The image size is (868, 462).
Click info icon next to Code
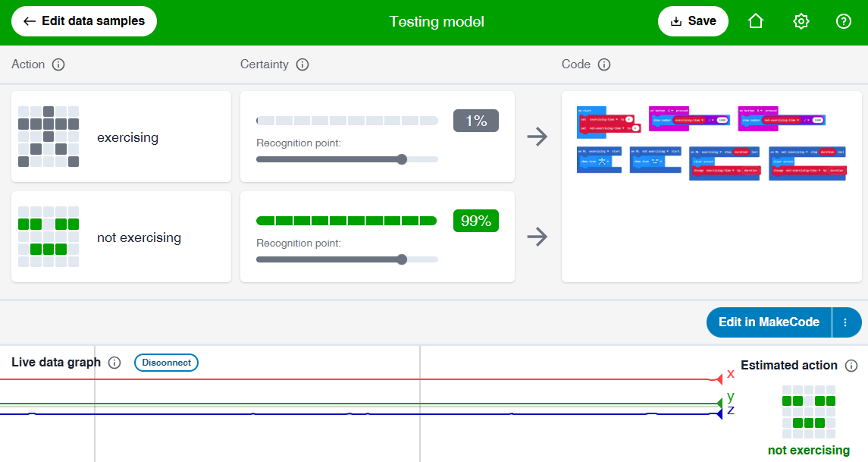coord(604,64)
